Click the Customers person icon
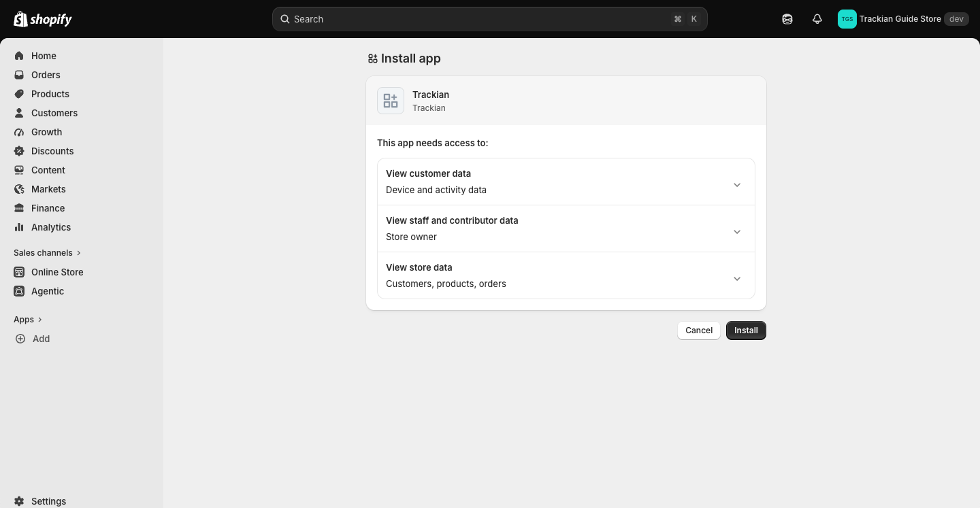Image resolution: width=980 pixels, height=508 pixels. click(x=19, y=113)
